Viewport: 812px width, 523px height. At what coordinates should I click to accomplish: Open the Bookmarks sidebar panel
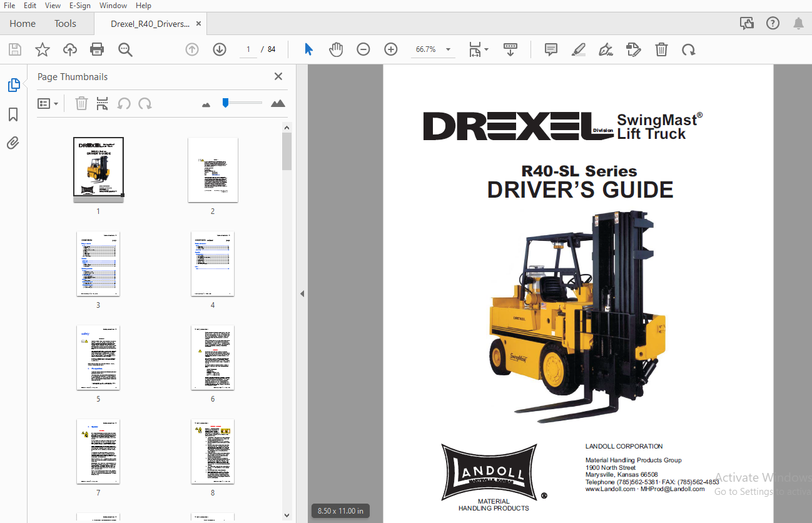(13, 114)
